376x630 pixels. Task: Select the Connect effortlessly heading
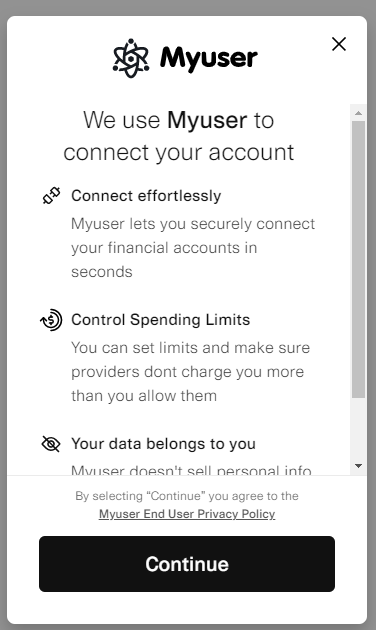(146, 196)
